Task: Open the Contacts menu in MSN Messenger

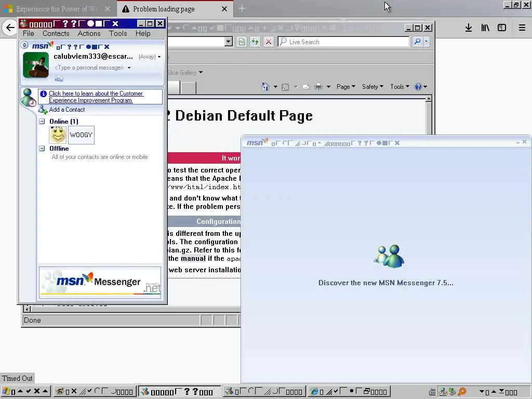Action: 56,33
